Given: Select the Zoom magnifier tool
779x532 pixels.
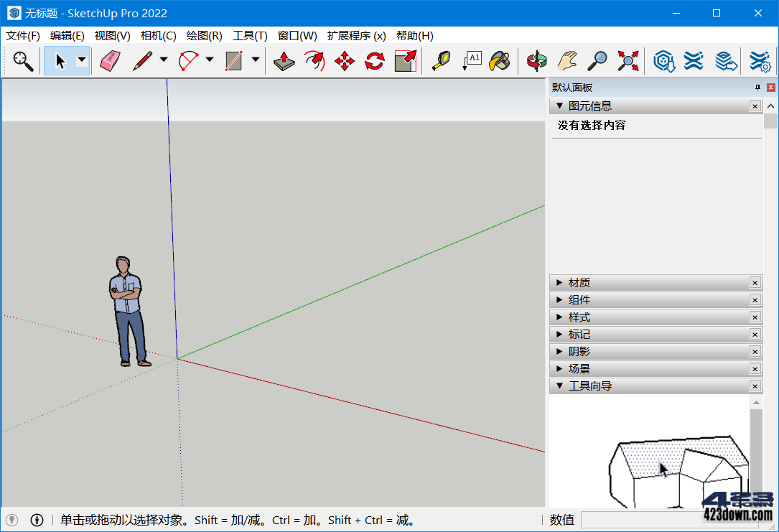Looking at the screenshot, I should (597, 61).
